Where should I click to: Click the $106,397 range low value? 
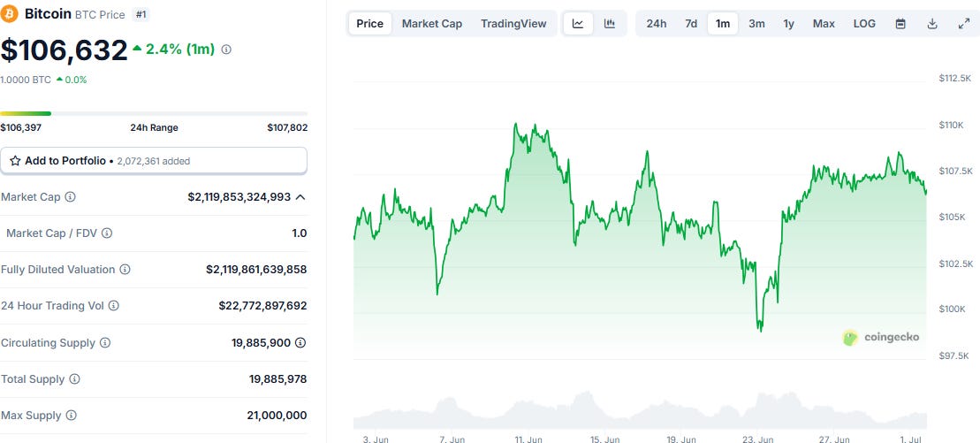(20, 127)
